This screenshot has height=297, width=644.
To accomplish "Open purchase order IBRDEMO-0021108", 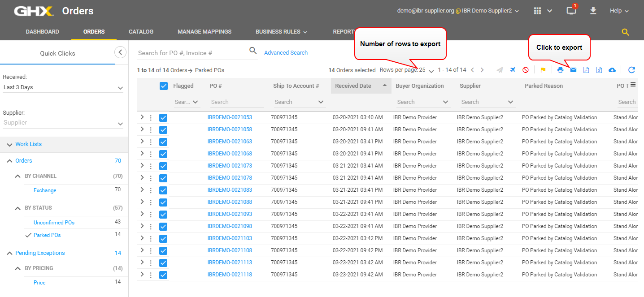I will [x=230, y=250].
